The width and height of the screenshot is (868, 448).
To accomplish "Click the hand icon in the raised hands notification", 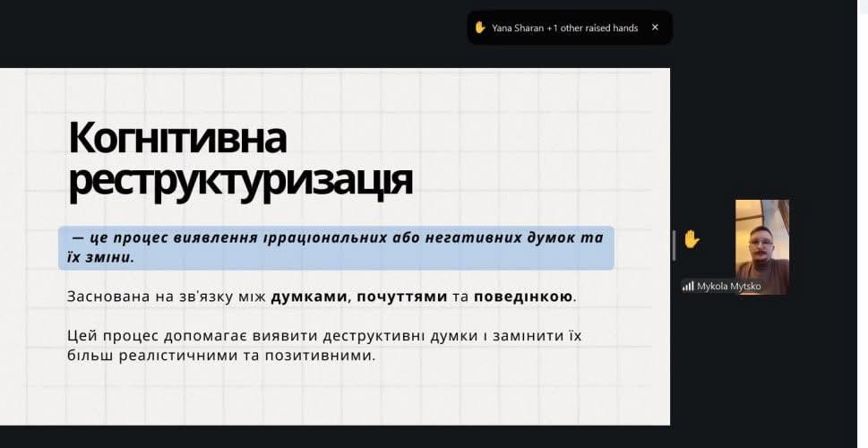I will (480, 28).
